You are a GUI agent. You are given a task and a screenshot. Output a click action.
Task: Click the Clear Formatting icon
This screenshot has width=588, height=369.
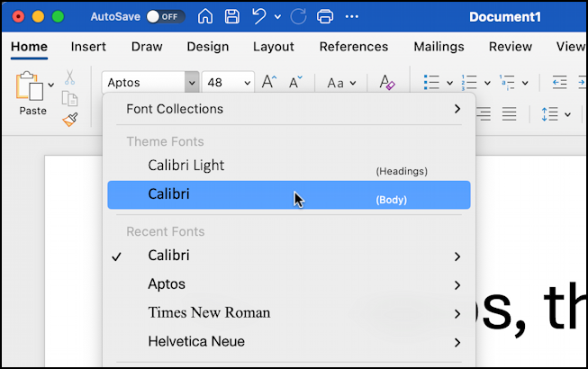386,82
